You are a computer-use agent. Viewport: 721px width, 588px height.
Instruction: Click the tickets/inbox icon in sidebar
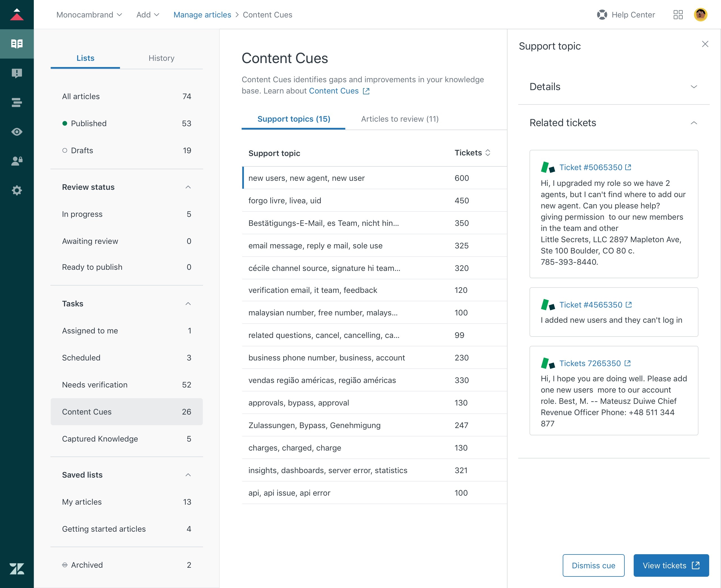(x=17, y=73)
